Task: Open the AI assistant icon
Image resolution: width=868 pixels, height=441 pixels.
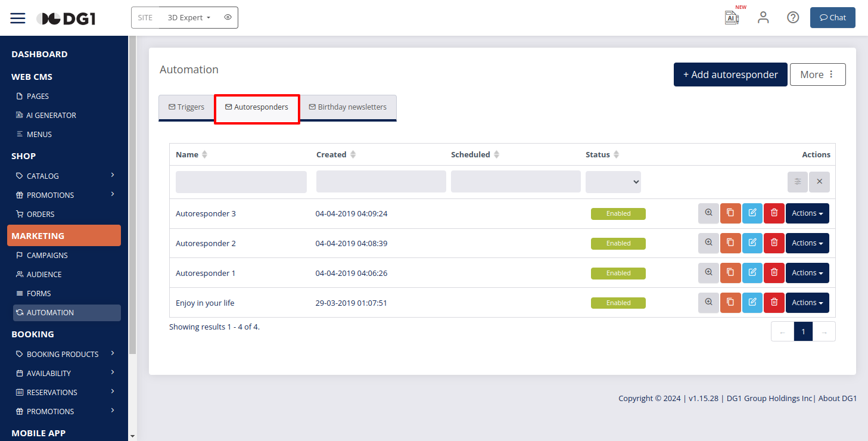Action: pyautogui.click(x=732, y=17)
